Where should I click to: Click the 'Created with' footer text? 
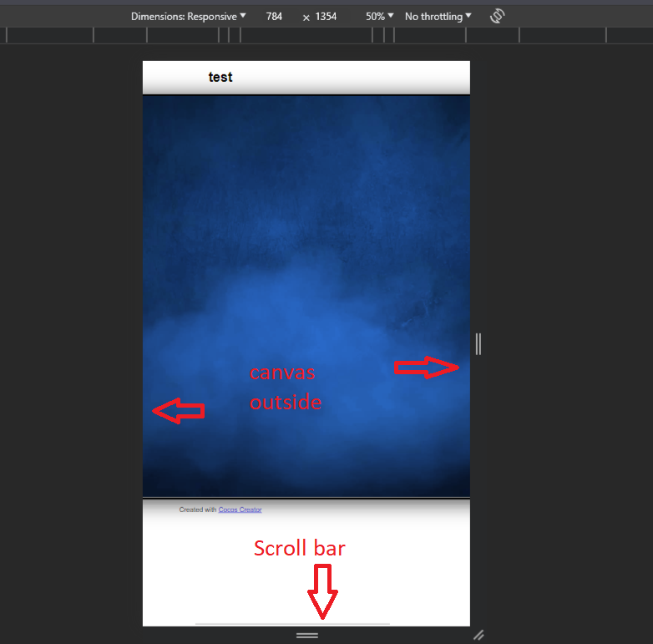click(198, 510)
